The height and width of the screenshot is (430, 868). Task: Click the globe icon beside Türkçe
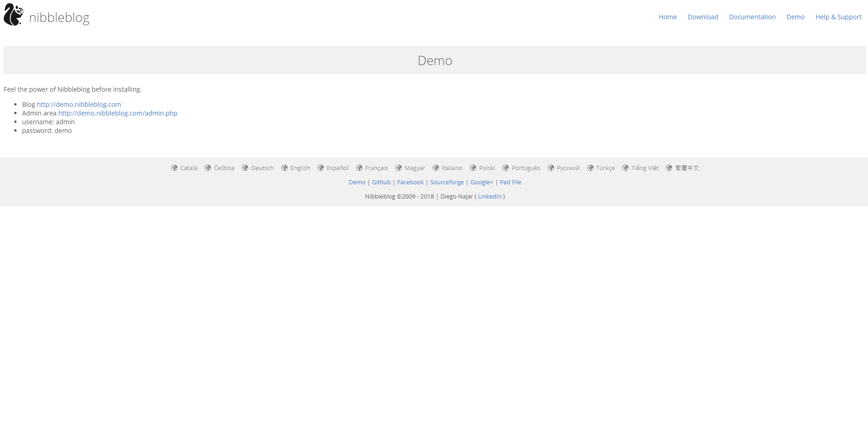590,168
